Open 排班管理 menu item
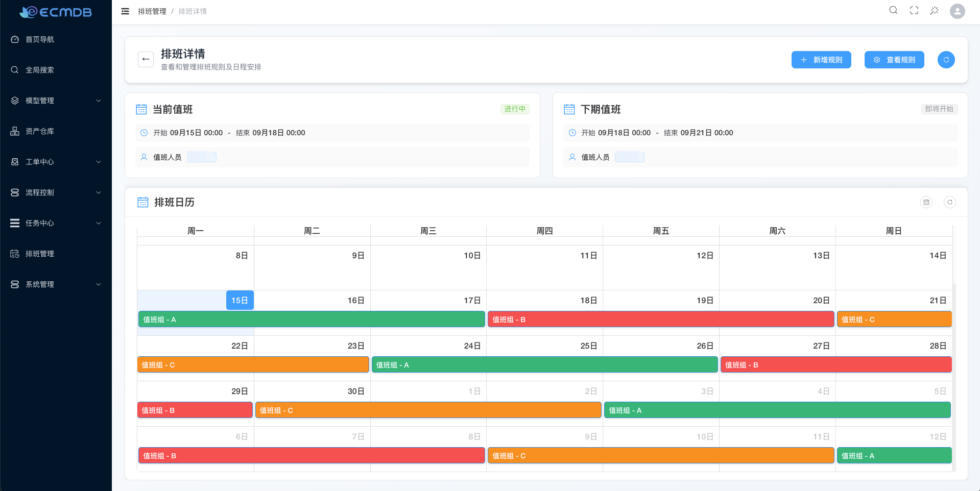 56,254
